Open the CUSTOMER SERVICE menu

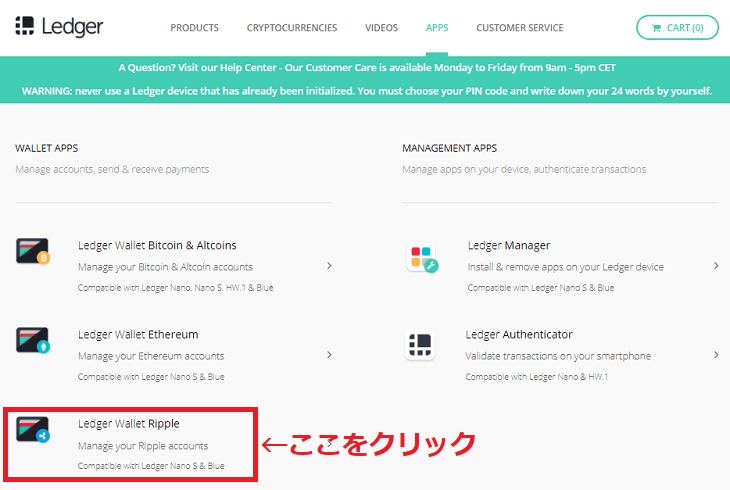pos(520,28)
